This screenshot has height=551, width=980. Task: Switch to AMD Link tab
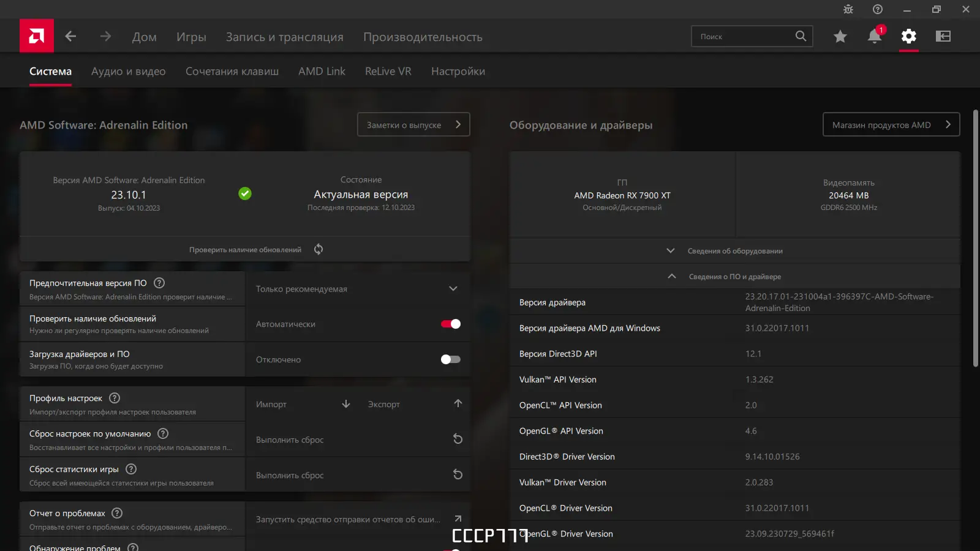322,71
